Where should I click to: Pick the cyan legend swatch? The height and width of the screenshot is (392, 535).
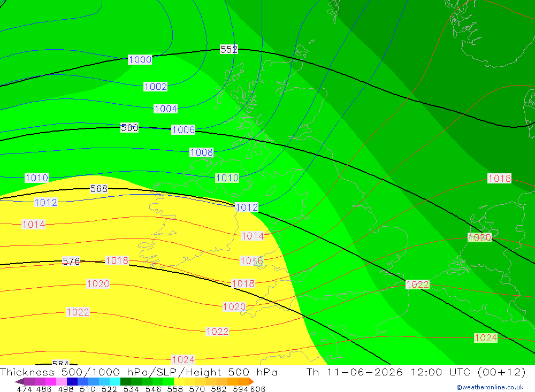115,381
